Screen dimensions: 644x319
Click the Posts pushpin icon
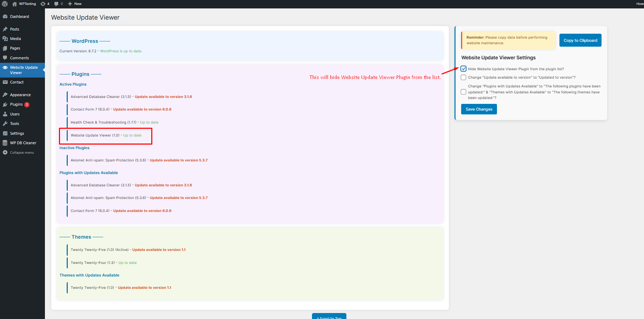5,29
